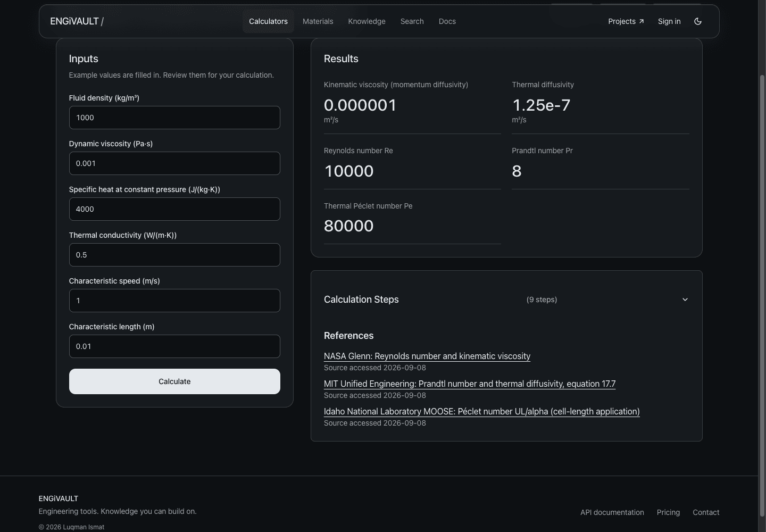Click the Results heading
Screen dimensions: 766x532
[x=341, y=59]
